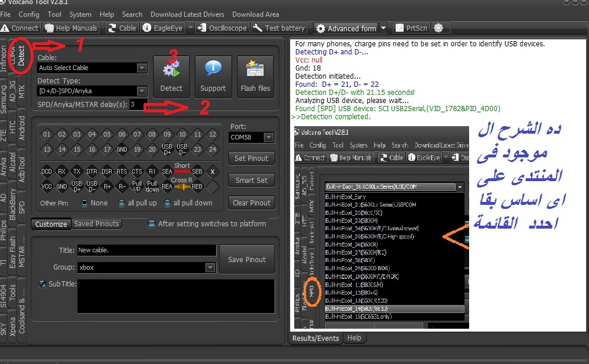This screenshot has width=589, height=364.
Task: Toggle the VCC signal pin
Action: [46, 186]
